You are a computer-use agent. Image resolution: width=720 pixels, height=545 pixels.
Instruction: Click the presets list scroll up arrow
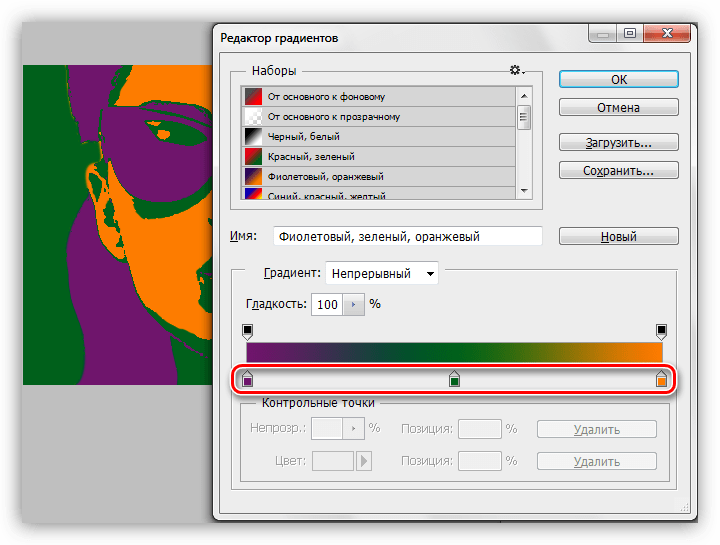coord(524,96)
